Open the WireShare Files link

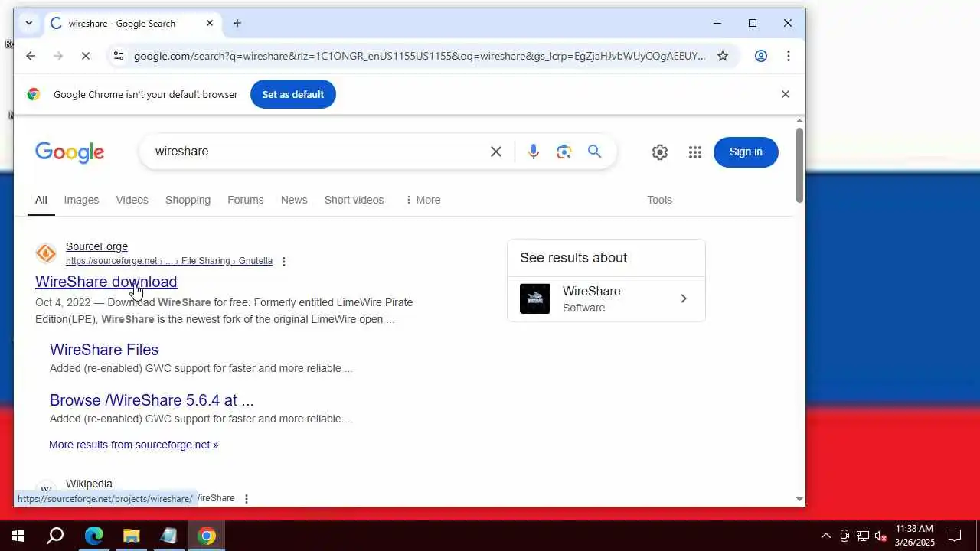coord(104,350)
